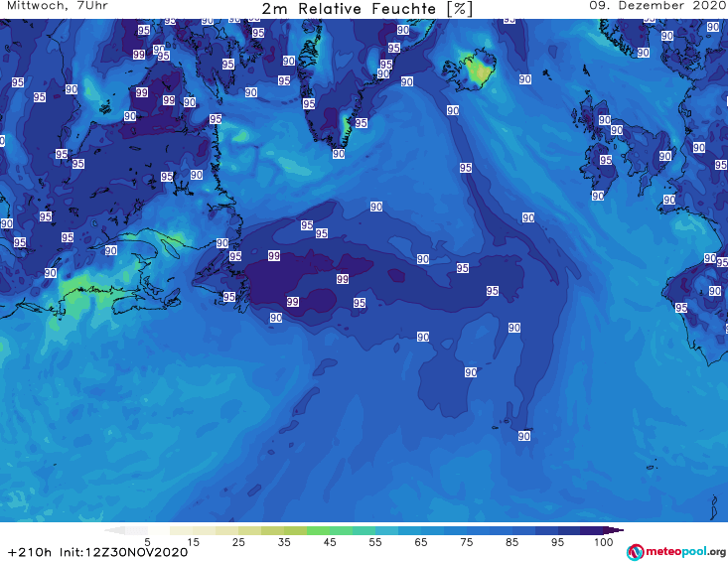Pick the dark purple arrow tip of the color bar
The image size is (728, 562).
[614, 530]
